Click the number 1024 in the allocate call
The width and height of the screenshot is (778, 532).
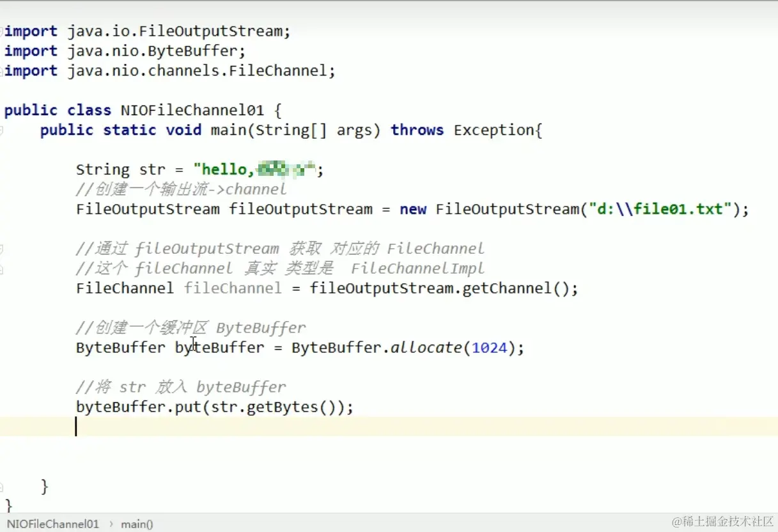pos(489,348)
